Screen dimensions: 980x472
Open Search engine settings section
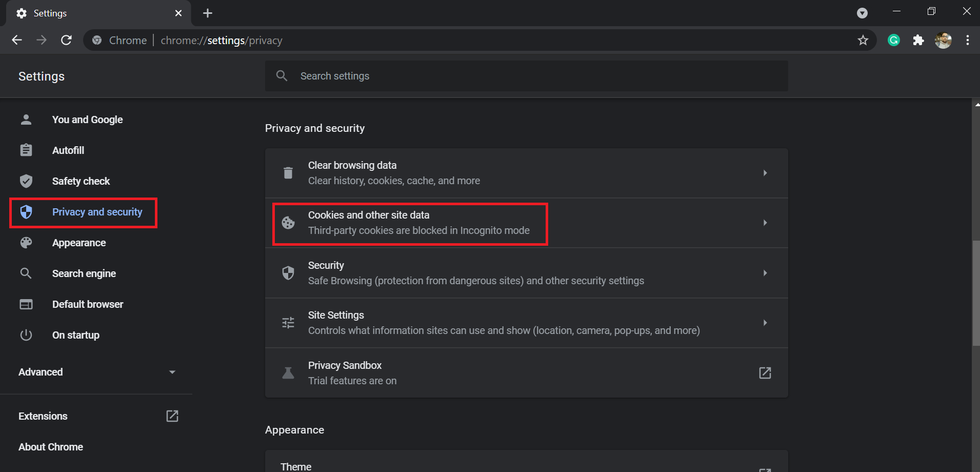coord(84,273)
